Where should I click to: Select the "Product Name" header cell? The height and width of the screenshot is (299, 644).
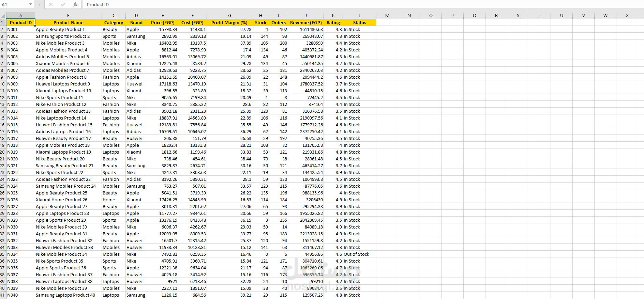[x=68, y=22]
